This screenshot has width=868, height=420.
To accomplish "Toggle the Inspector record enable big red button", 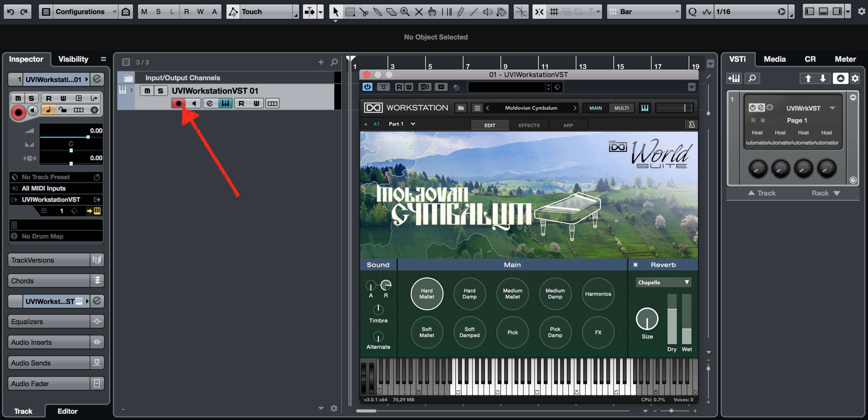I will point(18,112).
